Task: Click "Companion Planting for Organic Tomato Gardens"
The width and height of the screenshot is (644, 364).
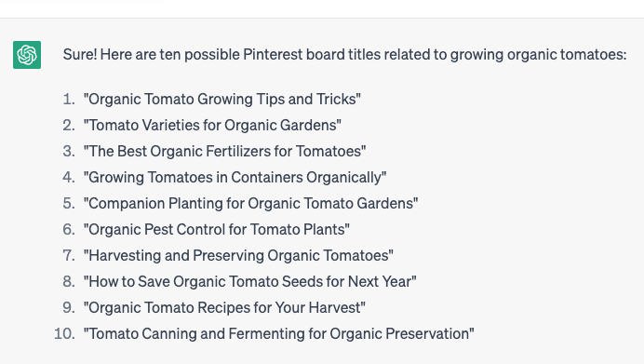Action: click(250, 203)
